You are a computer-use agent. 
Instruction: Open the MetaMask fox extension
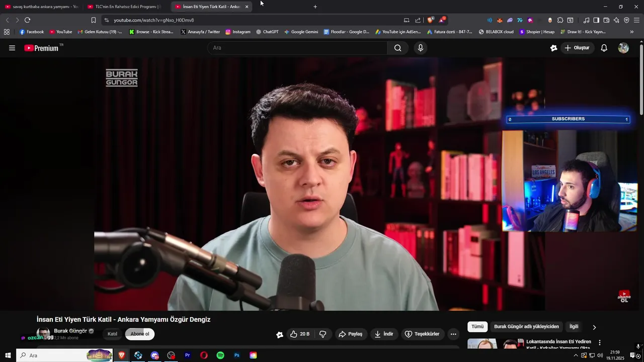pyautogui.click(x=500, y=20)
